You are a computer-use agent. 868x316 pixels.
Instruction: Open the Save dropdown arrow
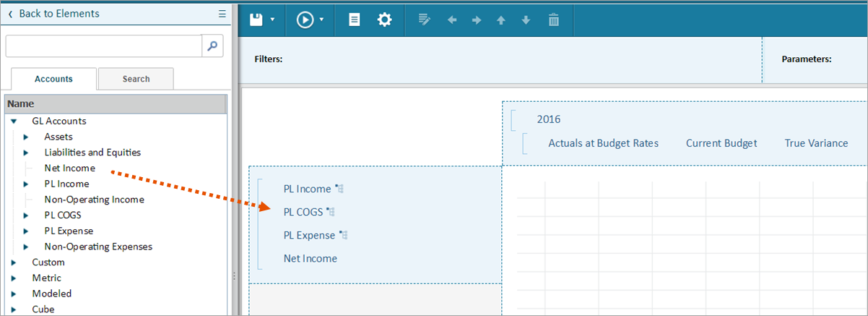272,20
